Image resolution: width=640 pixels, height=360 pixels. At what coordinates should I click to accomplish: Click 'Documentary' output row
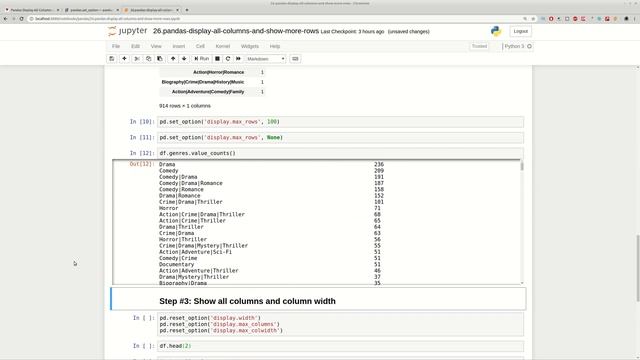click(176, 264)
